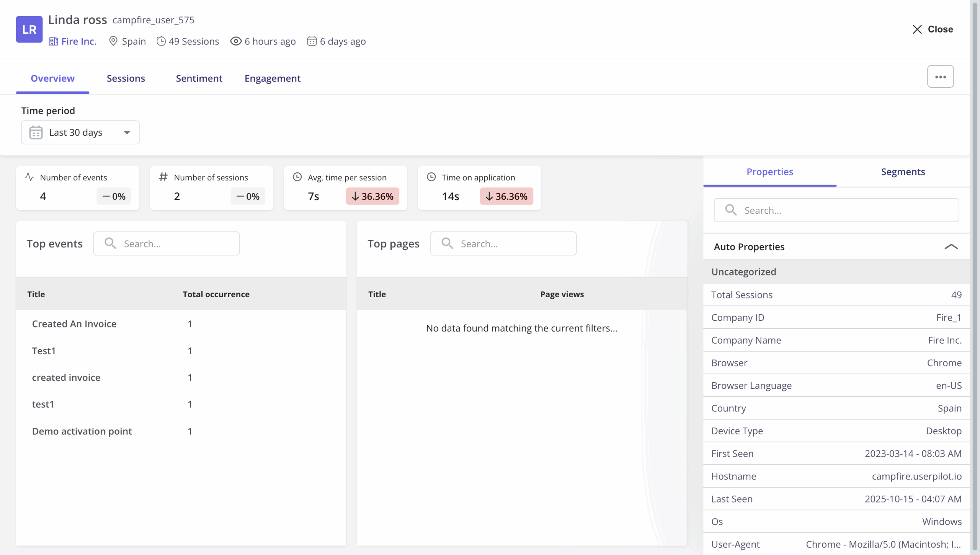This screenshot has width=980, height=555.
Task: Select the Sentiment tab
Action: 199,78
